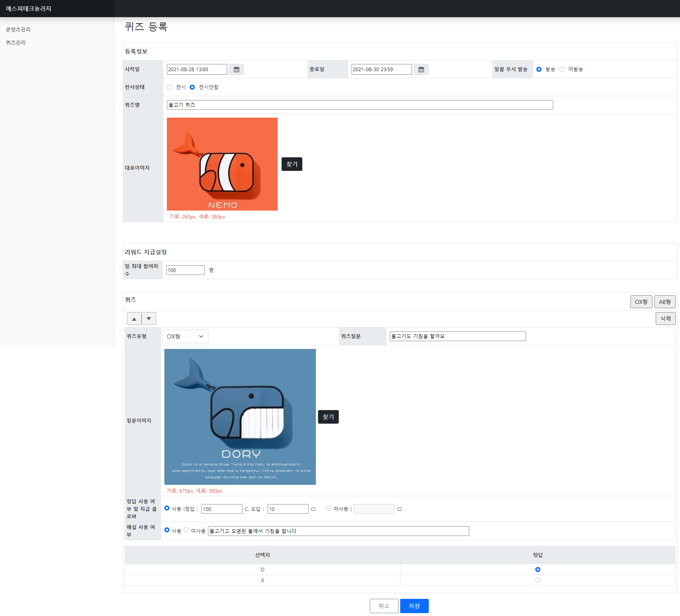Click 찾기 to browse for the 대표이미지
The width and height of the screenshot is (680, 616).
pos(292,164)
